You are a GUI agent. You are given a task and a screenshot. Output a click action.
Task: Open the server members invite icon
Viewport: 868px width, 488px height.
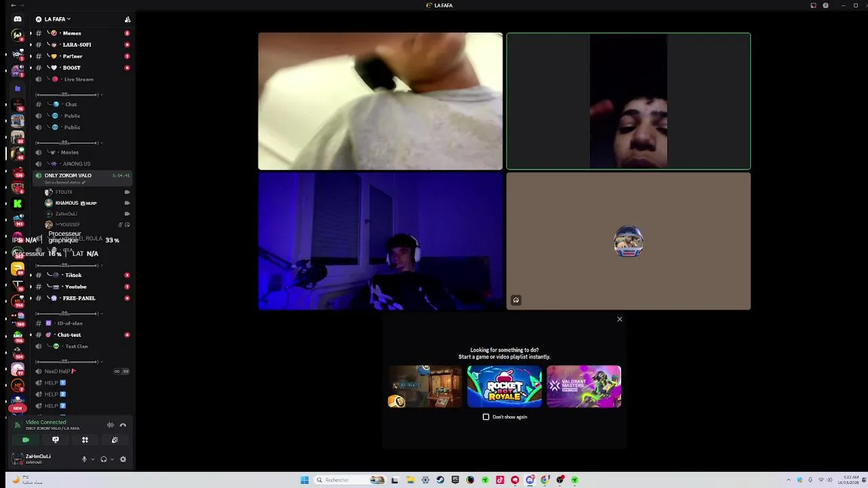click(x=127, y=19)
